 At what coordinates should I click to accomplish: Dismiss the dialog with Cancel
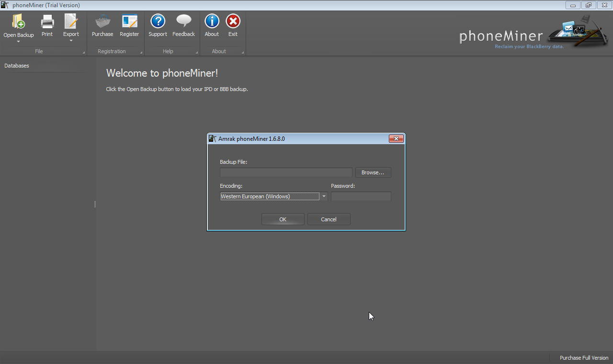[x=329, y=219]
